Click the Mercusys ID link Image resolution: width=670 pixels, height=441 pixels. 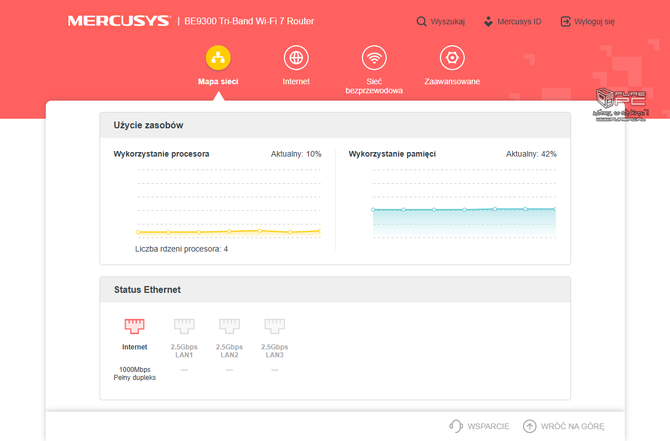(x=519, y=21)
